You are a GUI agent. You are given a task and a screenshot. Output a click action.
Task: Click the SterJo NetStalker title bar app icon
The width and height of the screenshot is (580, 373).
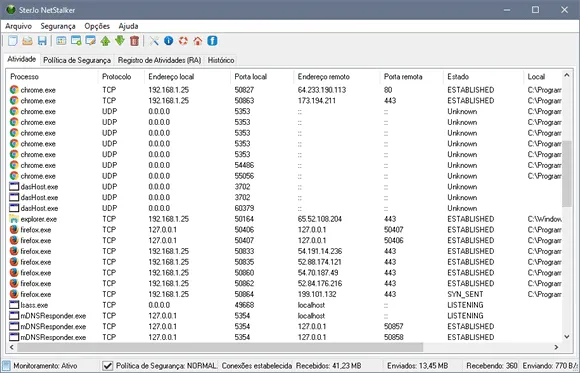tap(11, 10)
